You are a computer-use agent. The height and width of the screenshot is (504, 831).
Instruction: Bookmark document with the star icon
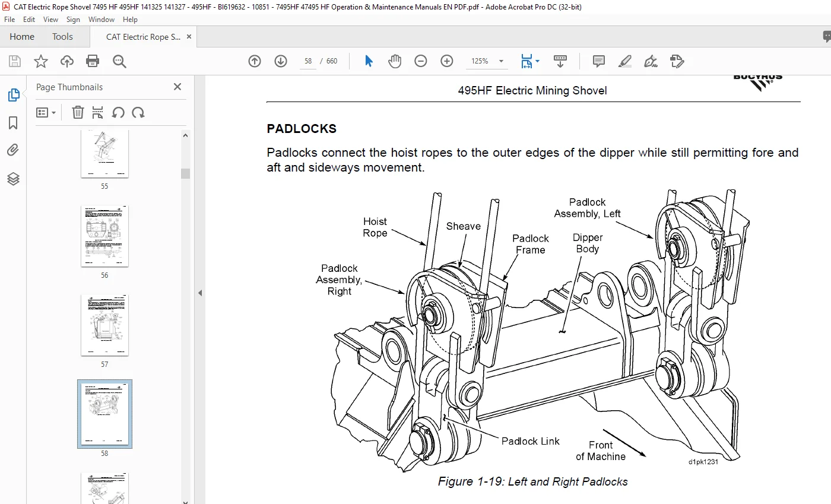click(x=40, y=61)
